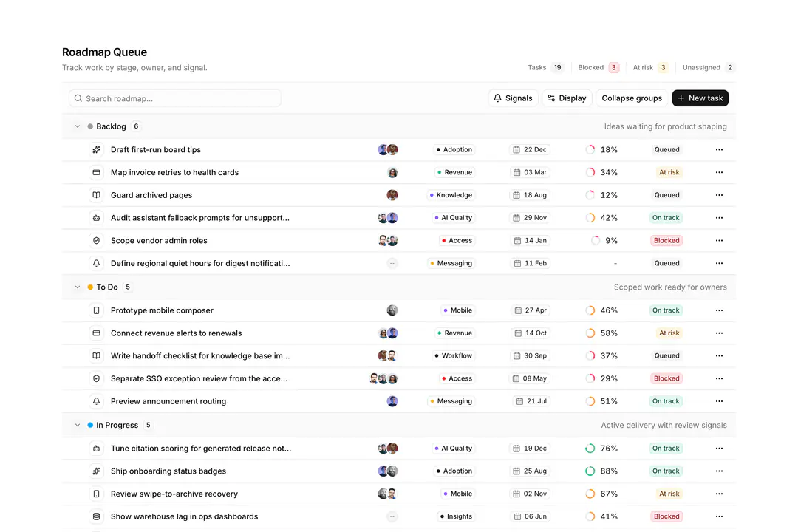This screenshot has height=532, width=798.
Task: Open the Adoption tag on Draft first-run board tips
Action: point(454,150)
